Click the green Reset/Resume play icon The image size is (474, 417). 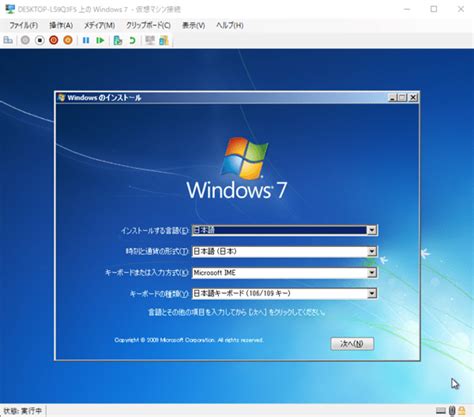click(x=100, y=40)
